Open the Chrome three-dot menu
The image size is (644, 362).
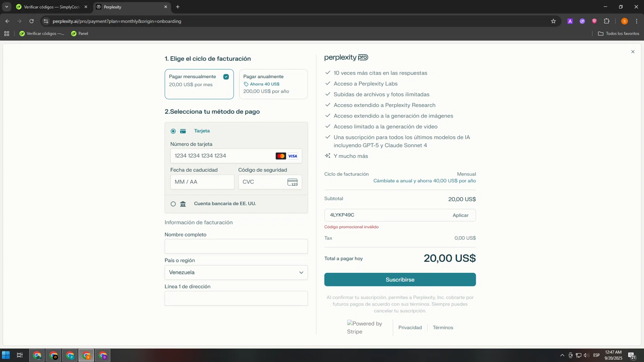tap(637, 21)
